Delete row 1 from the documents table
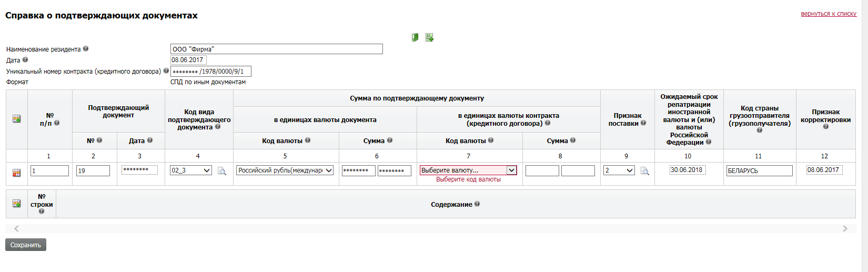Viewport: 868px width, 272px height. 16,173
